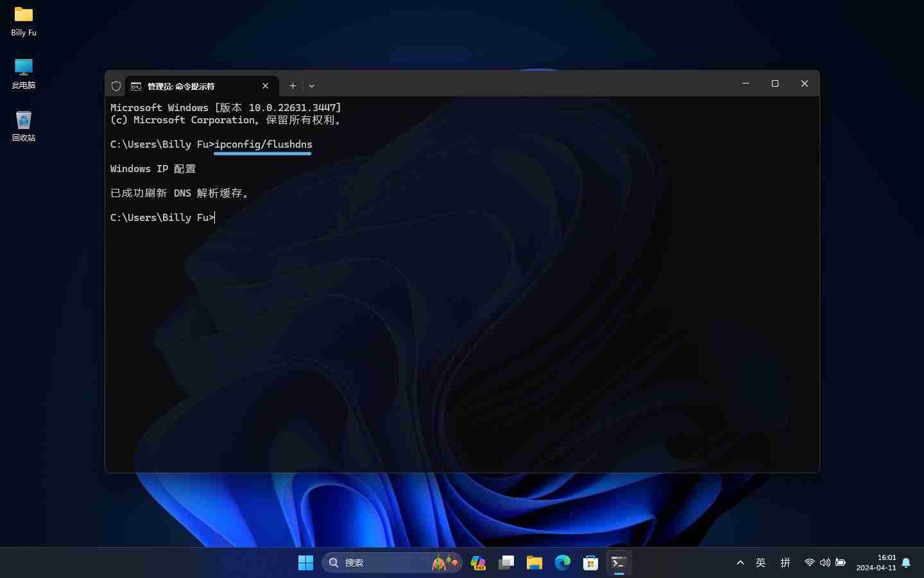
Task: Open Microsoft Edge from the taskbar
Action: pos(562,563)
